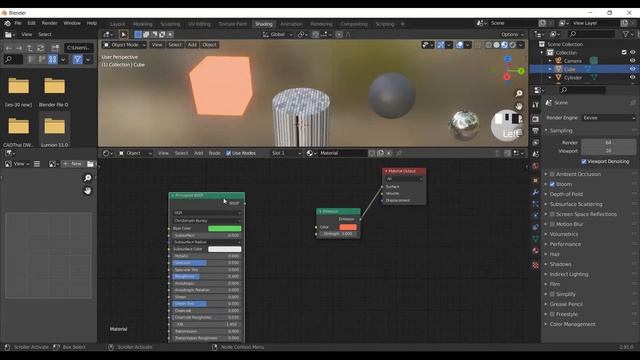640x360 pixels.
Task: Open Material properties tab
Action: [x=535, y=251]
